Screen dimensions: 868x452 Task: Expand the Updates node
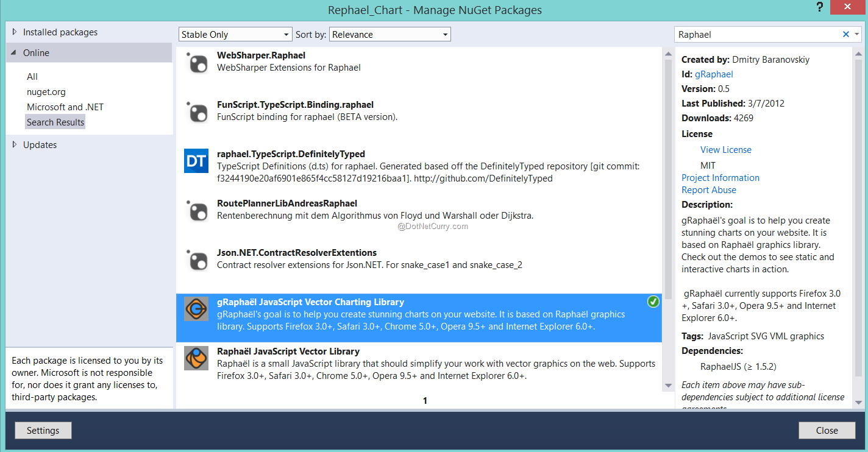(x=15, y=144)
